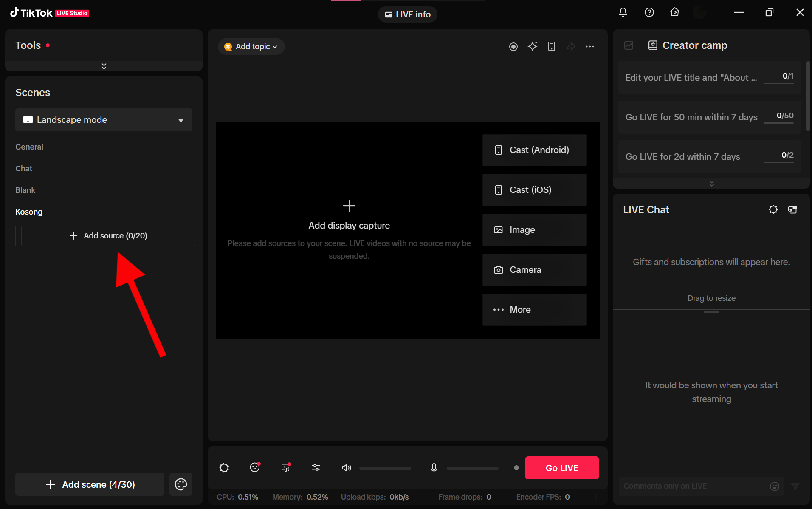Click the Drag to resize handle
Screen dimensions: 812x509
coord(712,312)
